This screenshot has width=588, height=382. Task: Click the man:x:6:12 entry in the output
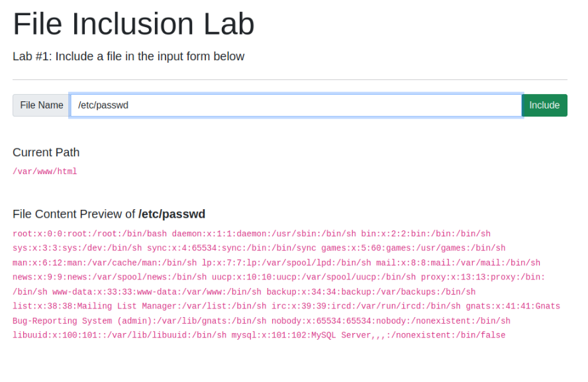click(105, 263)
